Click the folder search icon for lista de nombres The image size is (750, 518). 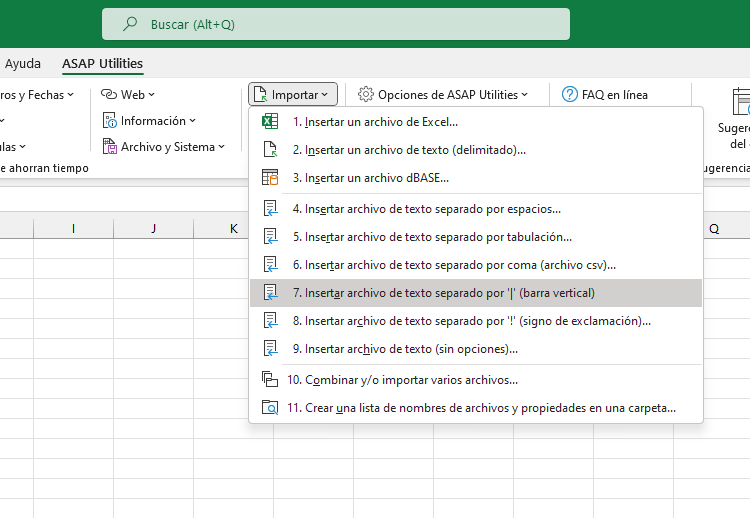tap(270, 408)
